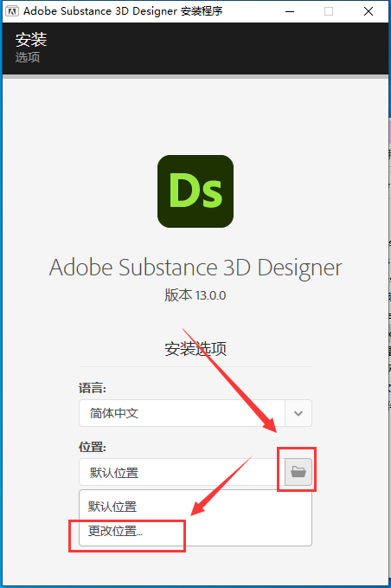Click the folder browse icon beside location
Screen dimensions: 391x588
pyautogui.click(x=298, y=471)
